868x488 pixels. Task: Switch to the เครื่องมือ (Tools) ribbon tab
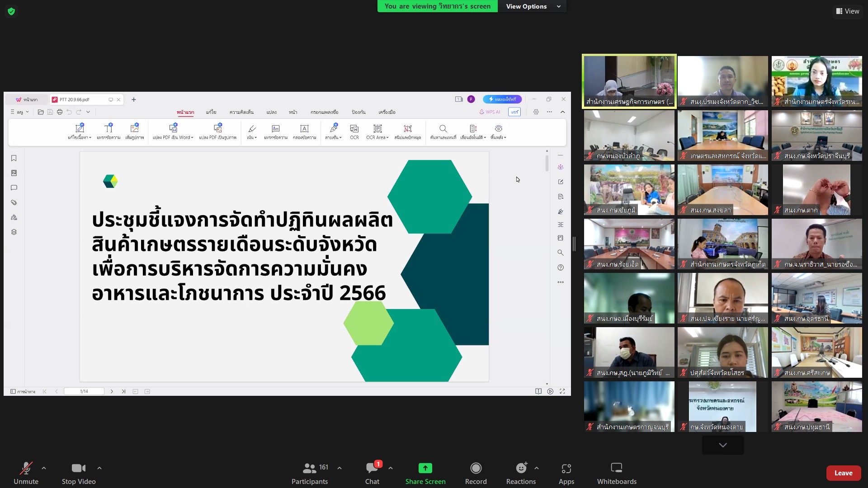387,112
